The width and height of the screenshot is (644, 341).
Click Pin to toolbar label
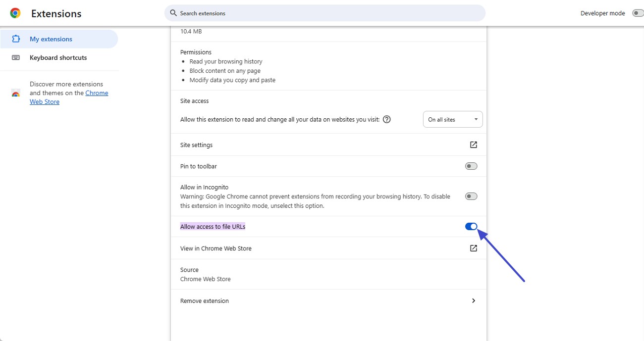199,166
